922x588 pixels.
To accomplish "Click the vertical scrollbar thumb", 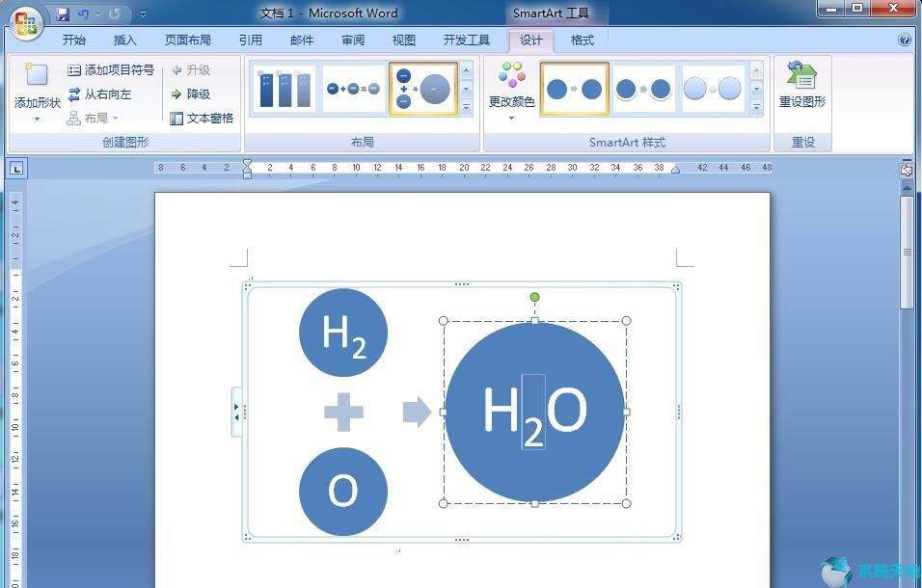I will (907, 252).
